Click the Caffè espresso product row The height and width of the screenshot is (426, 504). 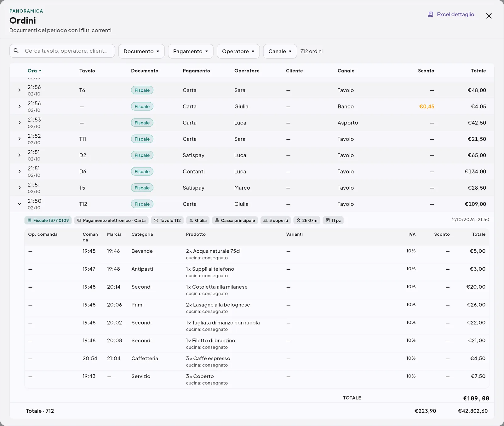point(257,361)
